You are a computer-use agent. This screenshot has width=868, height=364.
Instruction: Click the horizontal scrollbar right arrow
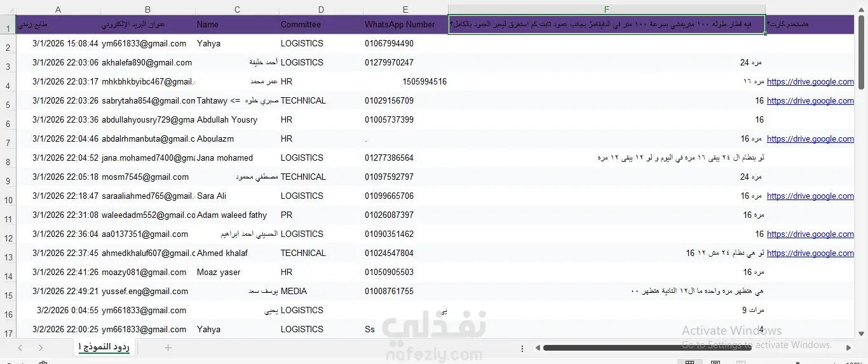click(x=850, y=348)
